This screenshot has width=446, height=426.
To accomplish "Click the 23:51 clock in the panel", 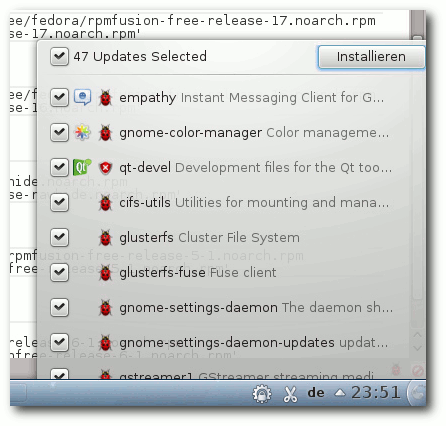I will [376, 393].
